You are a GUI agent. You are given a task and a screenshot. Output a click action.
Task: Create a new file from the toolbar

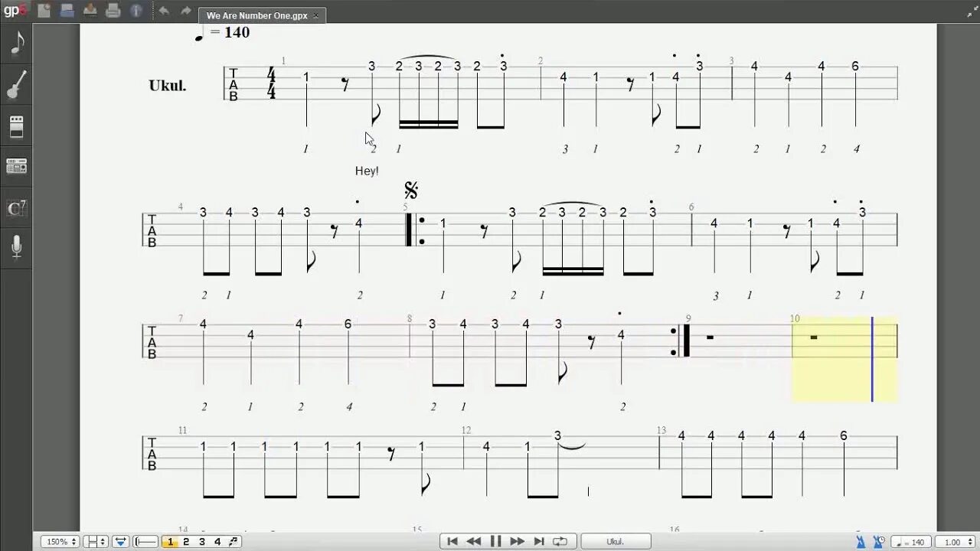(44, 11)
